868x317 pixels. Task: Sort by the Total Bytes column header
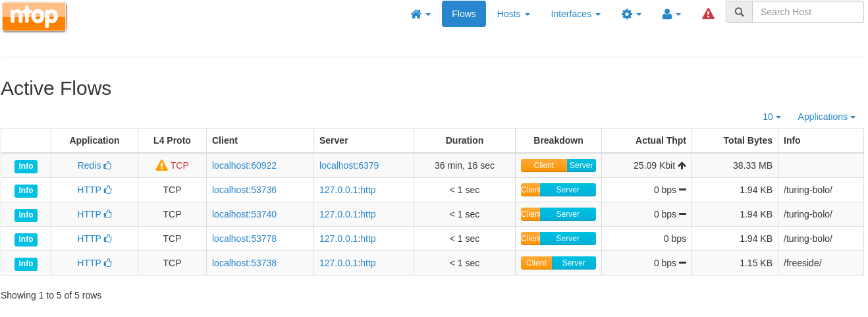tap(747, 140)
